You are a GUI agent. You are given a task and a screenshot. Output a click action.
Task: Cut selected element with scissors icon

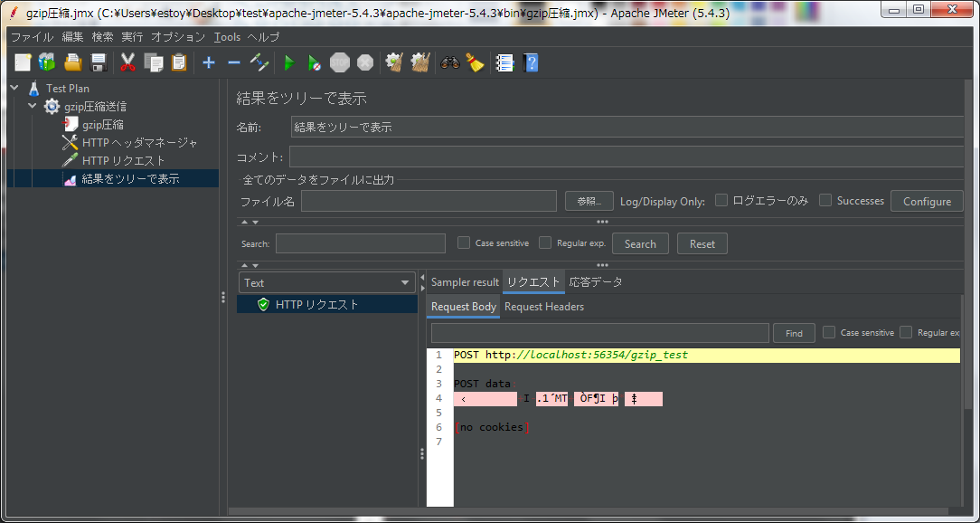coord(127,62)
